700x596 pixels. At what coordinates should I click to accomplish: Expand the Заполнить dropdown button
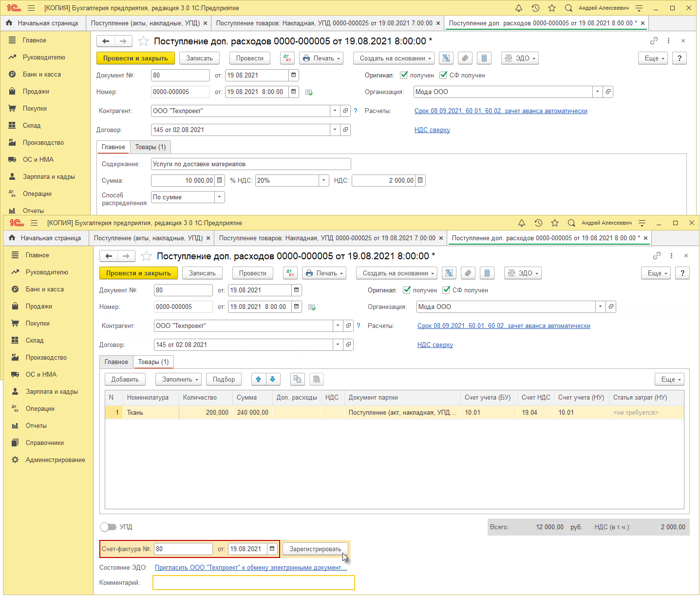(x=178, y=379)
